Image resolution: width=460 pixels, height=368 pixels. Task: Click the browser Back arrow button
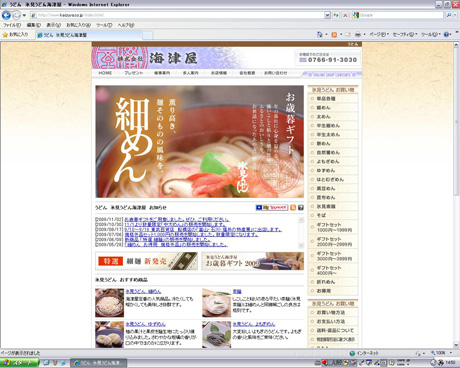[6, 15]
